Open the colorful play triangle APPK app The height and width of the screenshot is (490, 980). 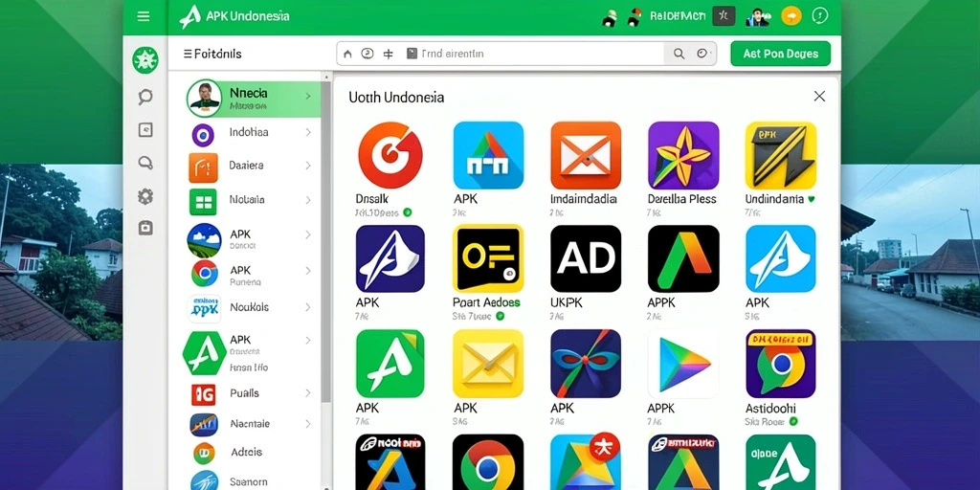pyautogui.click(x=683, y=364)
